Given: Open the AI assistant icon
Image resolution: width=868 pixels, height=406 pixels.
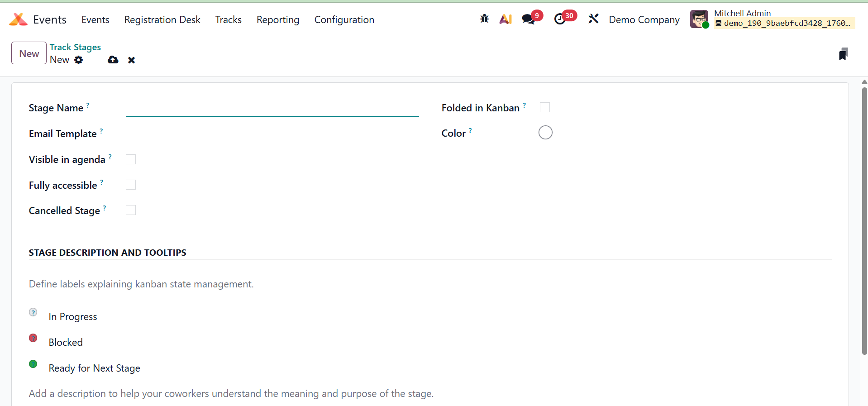Looking at the screenshot, I should [x=506, y=19].
